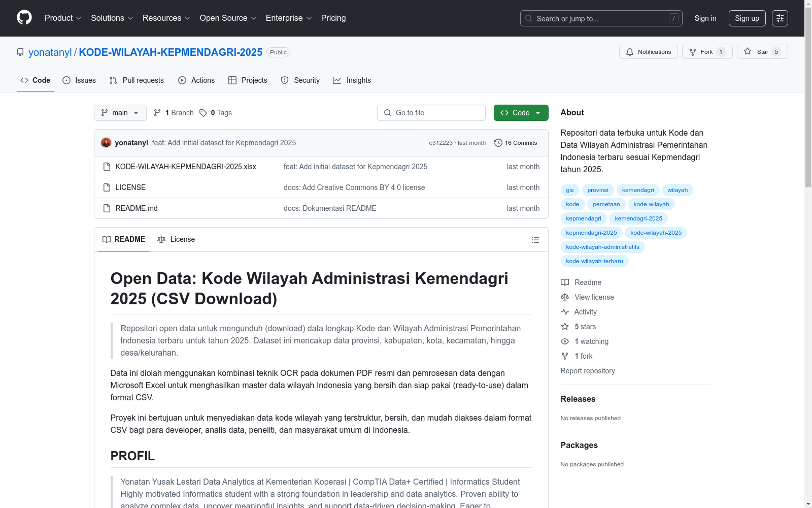Fork this repository
Screen dimensions: 812x508
[x=707, y=52]
